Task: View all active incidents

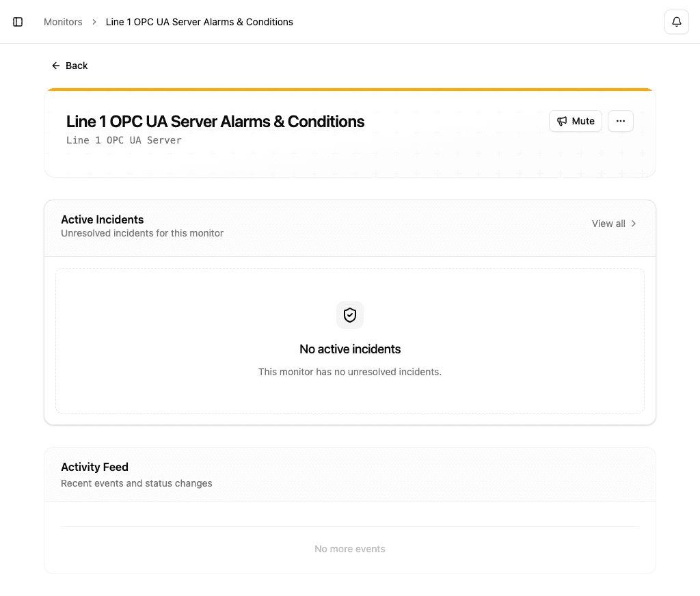Action: tap(614, 223)
